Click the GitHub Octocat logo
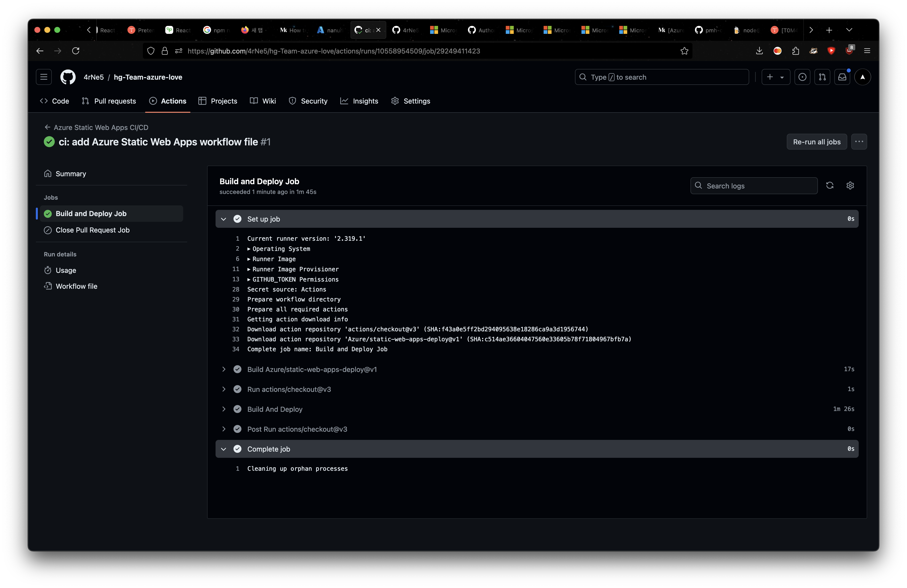This screenshot has height=588, width=907. [x=68, y=77]
